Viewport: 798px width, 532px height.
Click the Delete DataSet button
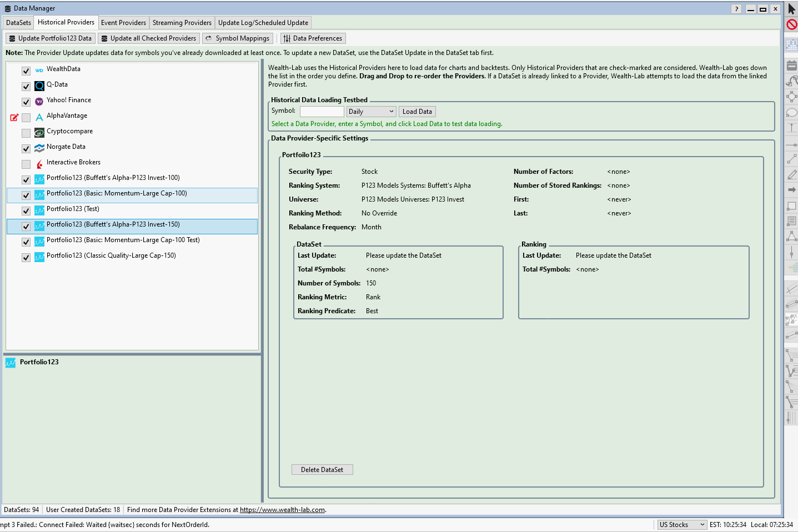[x=322, y=470]
